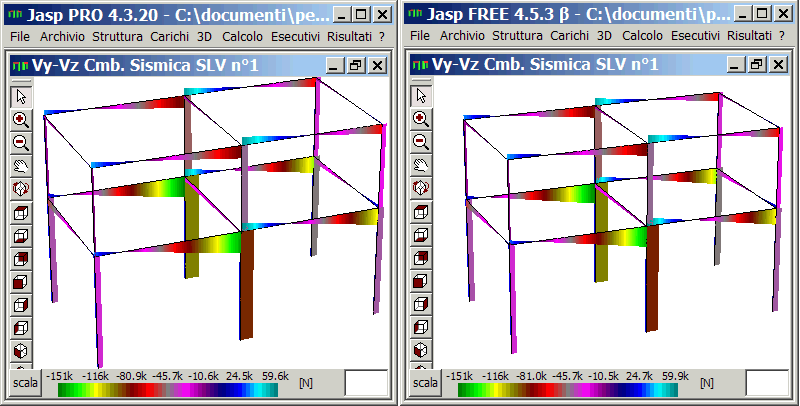Restore the Vy-Vz child window in Jasp PRO

(x=356, y=65)
